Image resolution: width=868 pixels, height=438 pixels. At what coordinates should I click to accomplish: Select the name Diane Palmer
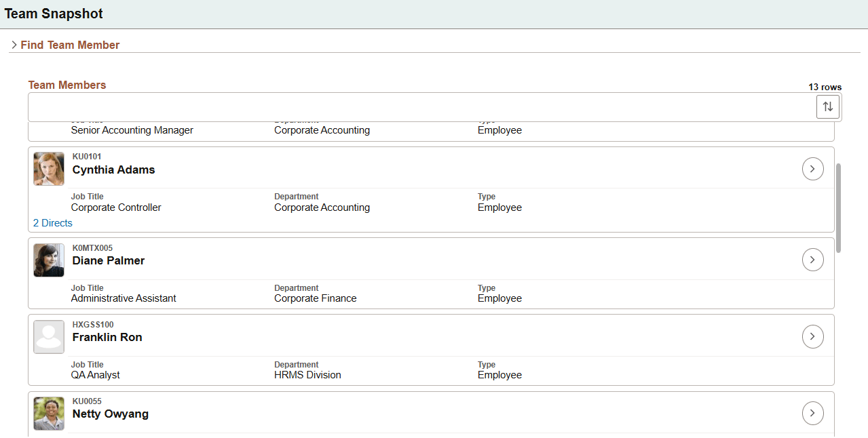109,261
